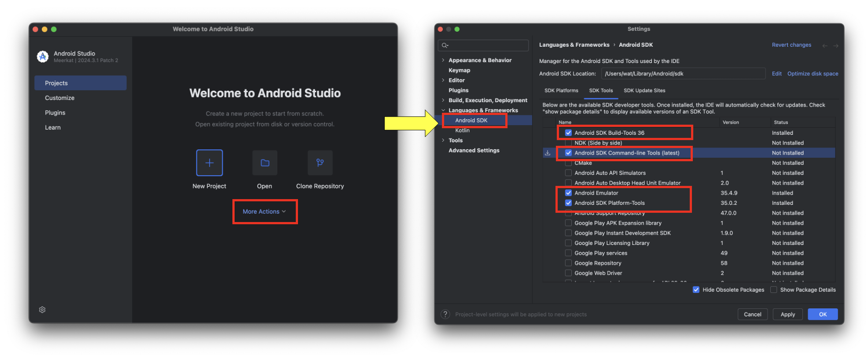Open the settings gear in the welcome window

42,310
